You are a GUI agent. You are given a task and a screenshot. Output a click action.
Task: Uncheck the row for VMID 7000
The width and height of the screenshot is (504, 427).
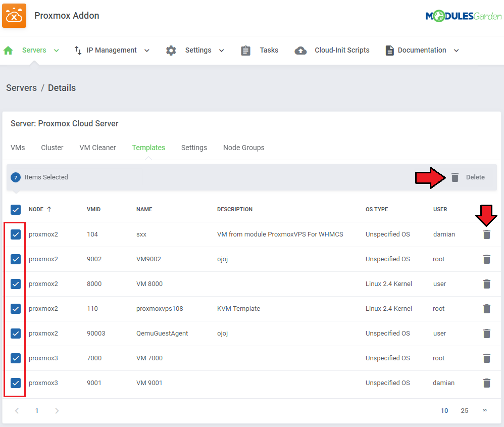pos(16,358)
